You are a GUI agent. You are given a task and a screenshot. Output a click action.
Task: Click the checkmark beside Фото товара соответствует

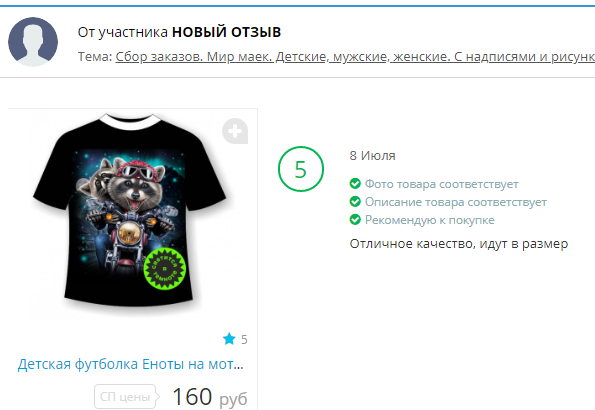(355, 184)
